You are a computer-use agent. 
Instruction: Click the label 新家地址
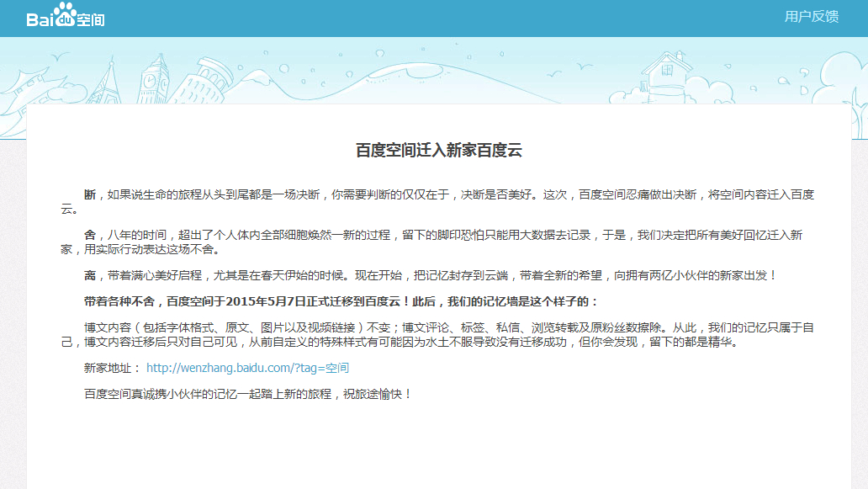[x=113, y=368]
